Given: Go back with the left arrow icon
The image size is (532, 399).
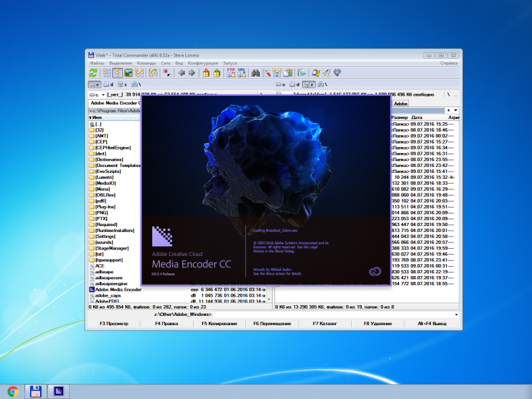Looking at the screenshot, I should coord(182,72).
